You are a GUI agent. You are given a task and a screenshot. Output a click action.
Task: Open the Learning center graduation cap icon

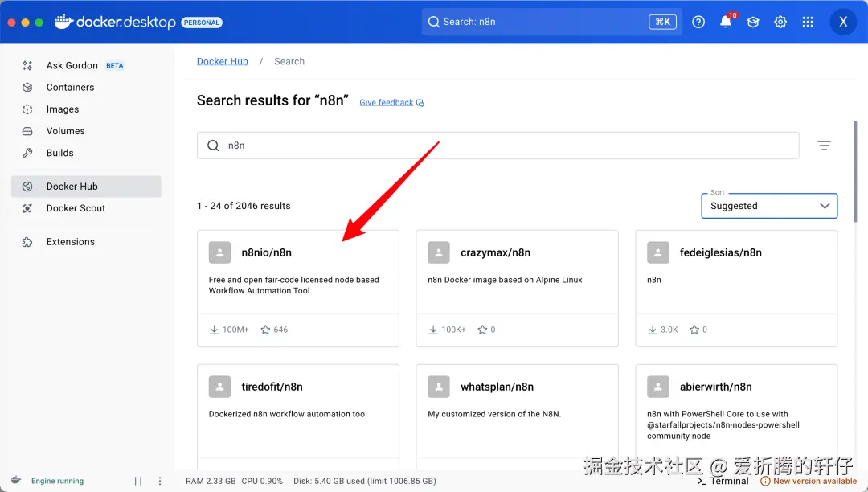pyautogui.click(x=753, y=23)
